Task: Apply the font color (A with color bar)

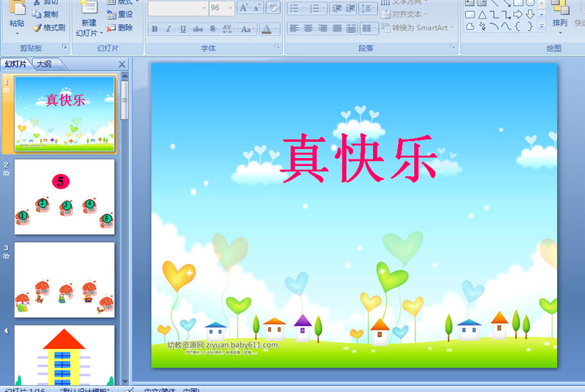Action: point(266,29)
